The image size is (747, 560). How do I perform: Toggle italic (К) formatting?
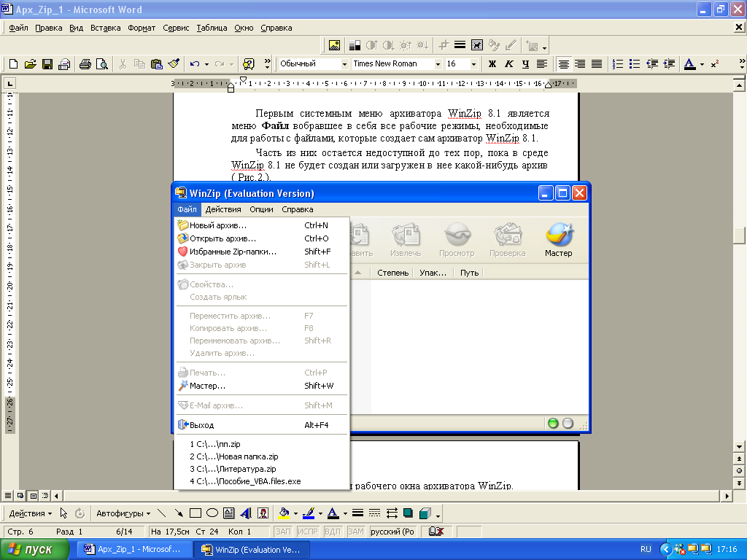pos(508,64)
